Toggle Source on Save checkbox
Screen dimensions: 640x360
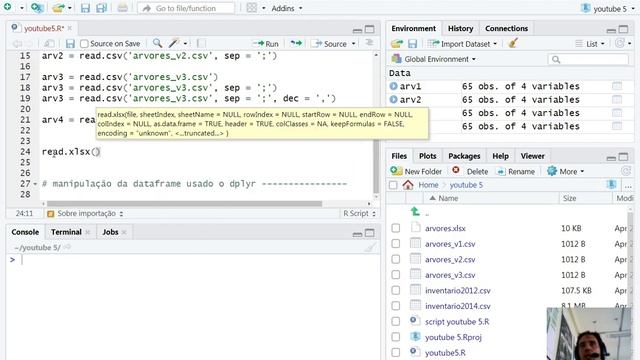[84, 44]
